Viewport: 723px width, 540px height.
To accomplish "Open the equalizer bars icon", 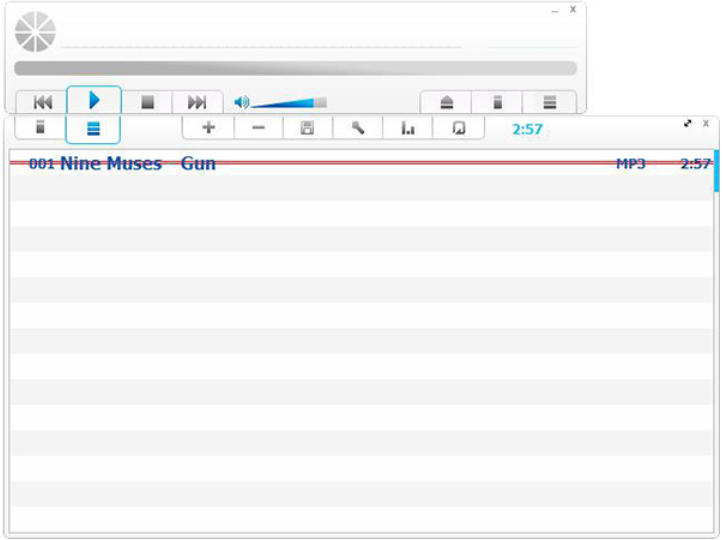I will (x=408, y=128).
